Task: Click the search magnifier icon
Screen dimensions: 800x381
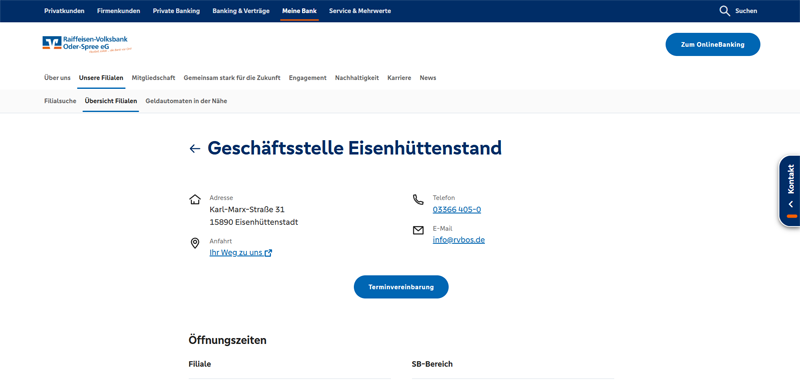Action: (x=724, y=11)
